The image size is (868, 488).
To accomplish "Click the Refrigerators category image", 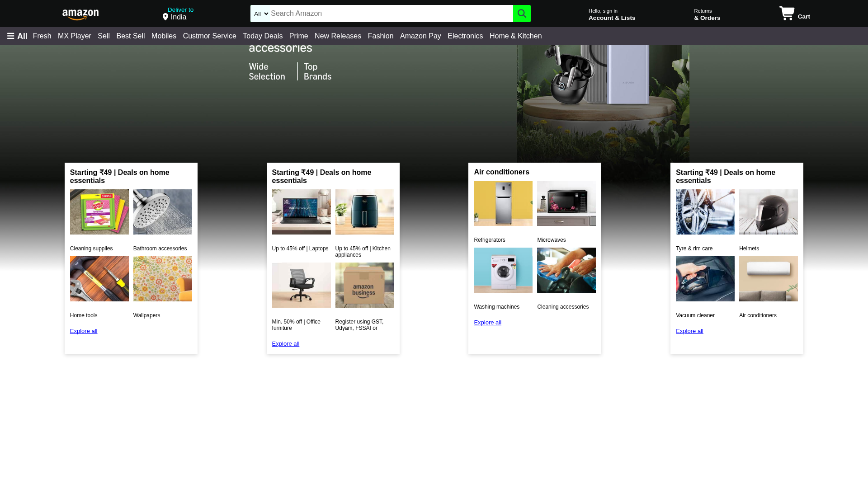I will (x=503, y=203).
